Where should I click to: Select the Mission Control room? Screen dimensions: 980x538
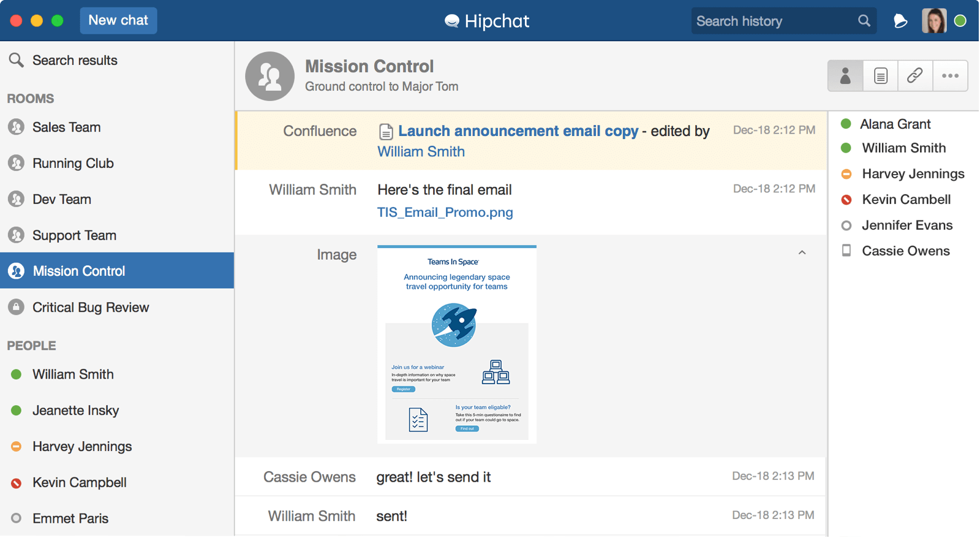coord(117,271)
